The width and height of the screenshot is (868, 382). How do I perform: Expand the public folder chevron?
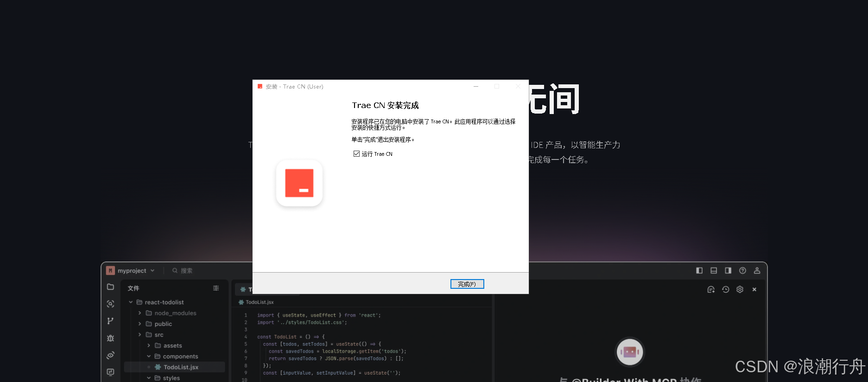click(x=139, y=324)
